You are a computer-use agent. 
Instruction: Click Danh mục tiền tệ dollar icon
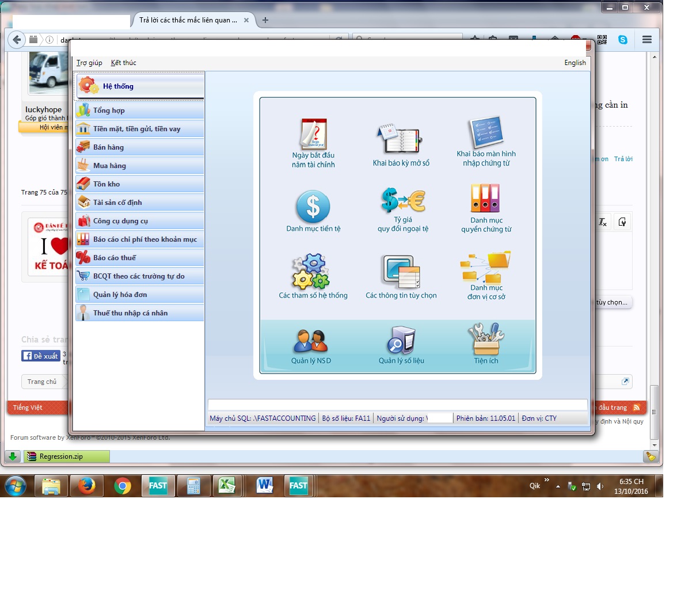click(313, 207)
